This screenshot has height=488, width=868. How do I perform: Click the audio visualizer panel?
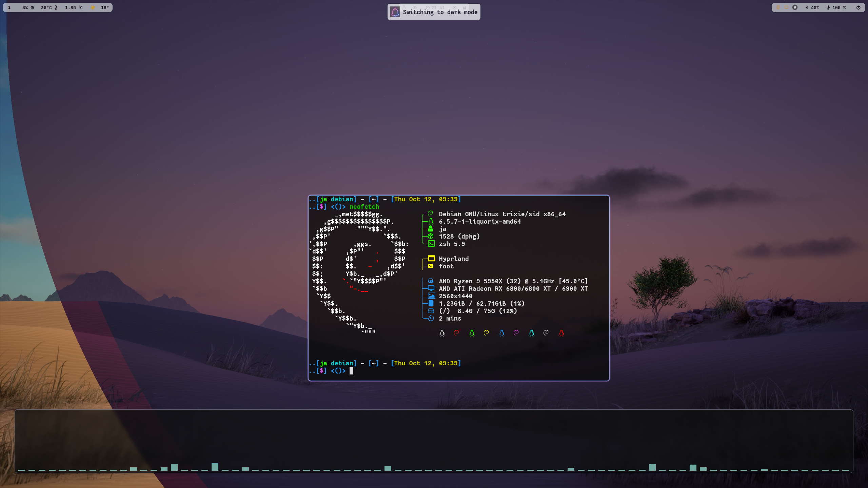click(434, 441)
